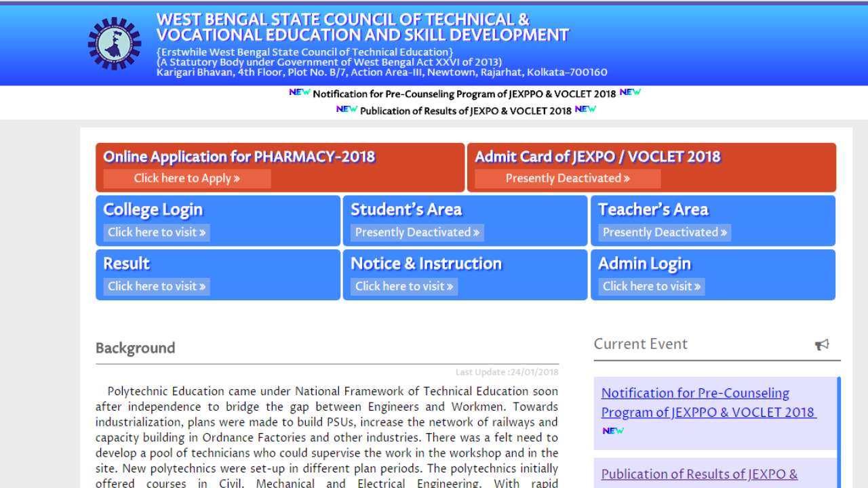Image resolution: width=868 pixels, height=488 pixels.
Task: Click the WBSCTE council logo emblem
Action: 113,43
